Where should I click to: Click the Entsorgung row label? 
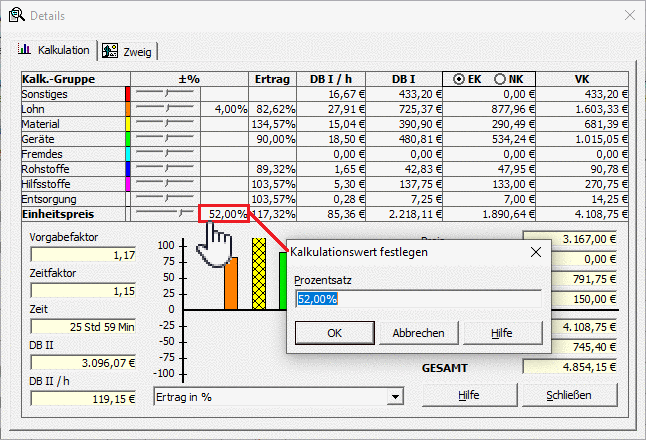click(49, 199)
